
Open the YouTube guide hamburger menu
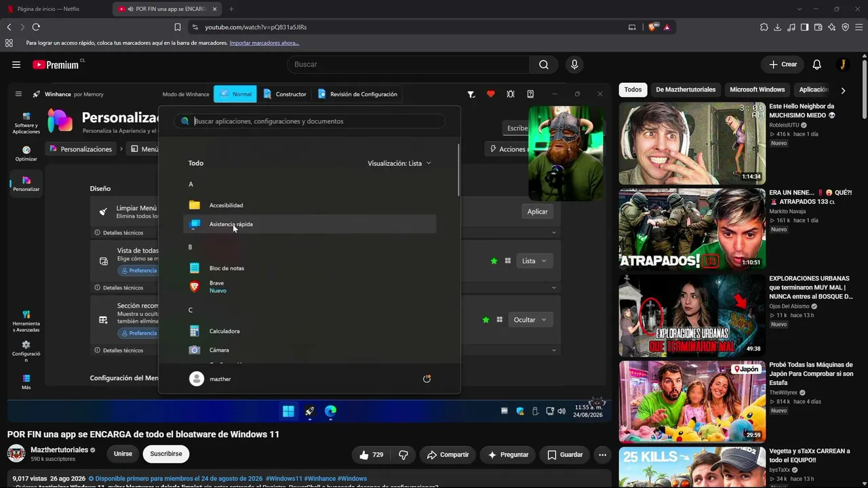coord(16,64)
